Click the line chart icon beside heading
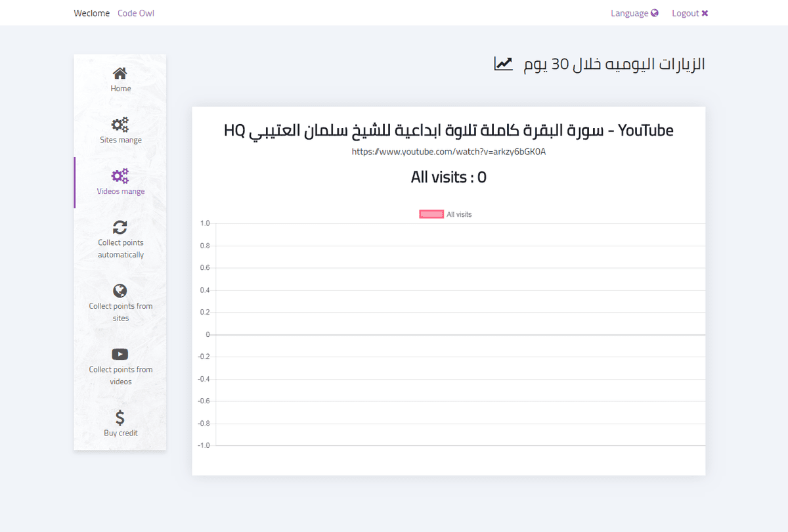Screen dimensions: 788x532 coord(504,64)
